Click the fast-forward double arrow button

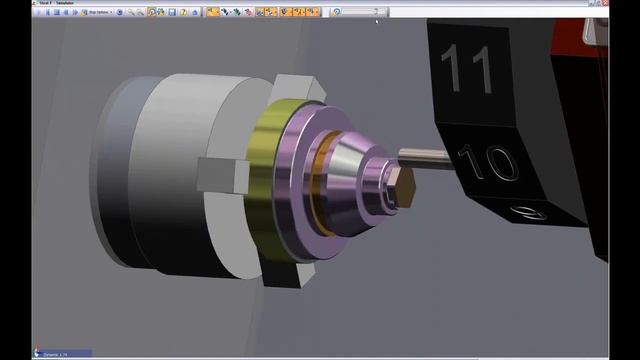[x=75, y=12]
